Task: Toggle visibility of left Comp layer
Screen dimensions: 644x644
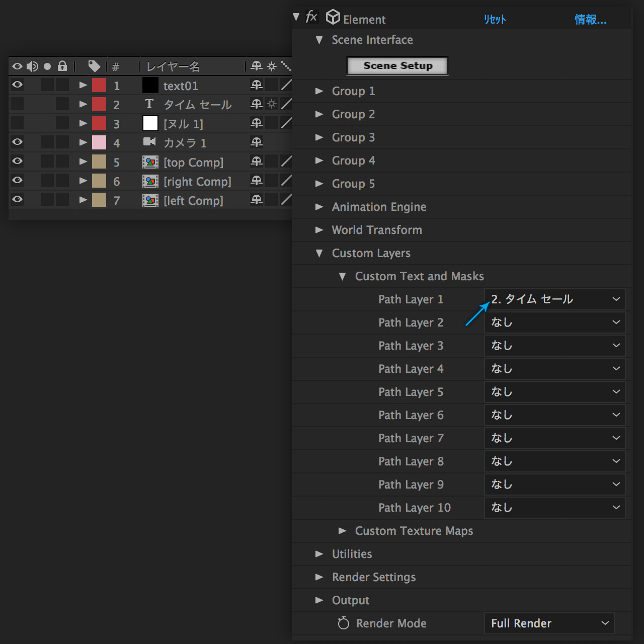Action: click(x=17, y=200)
